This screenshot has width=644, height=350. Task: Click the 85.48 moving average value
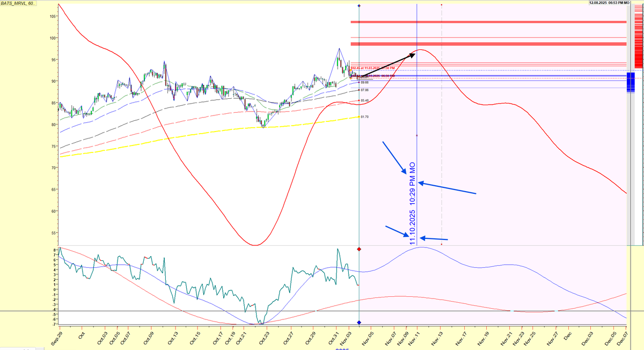pos(364,100)
